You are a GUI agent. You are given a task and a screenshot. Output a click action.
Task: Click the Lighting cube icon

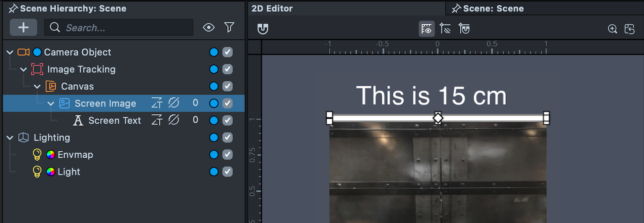point(23,137)
